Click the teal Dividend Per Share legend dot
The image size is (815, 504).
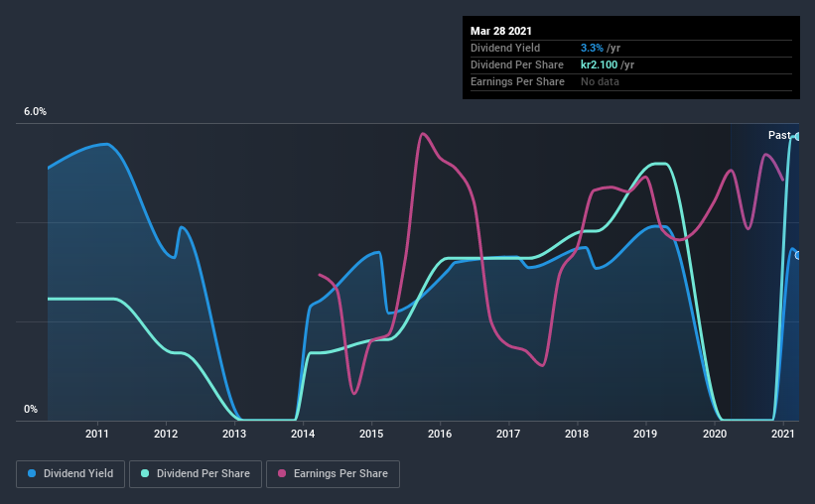point(145,473)
